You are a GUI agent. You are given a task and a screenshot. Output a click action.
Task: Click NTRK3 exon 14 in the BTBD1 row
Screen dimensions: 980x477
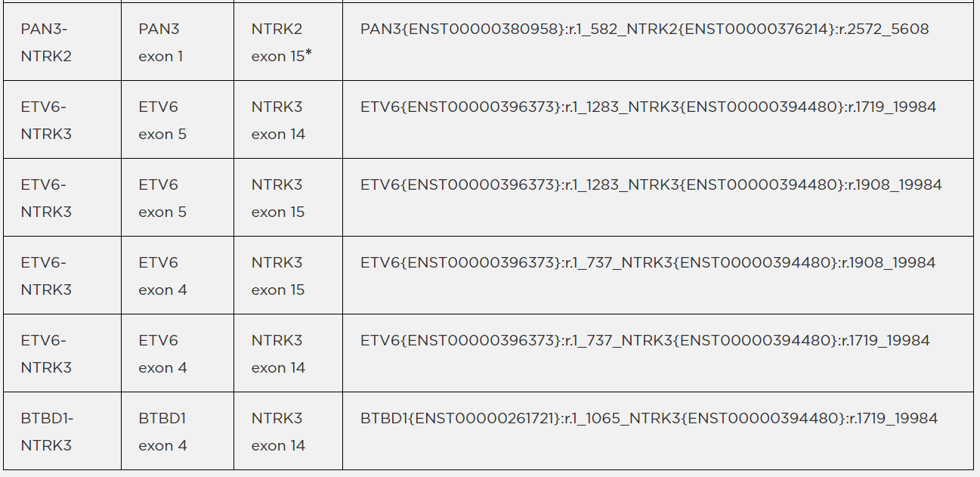(x=278, y=432)
